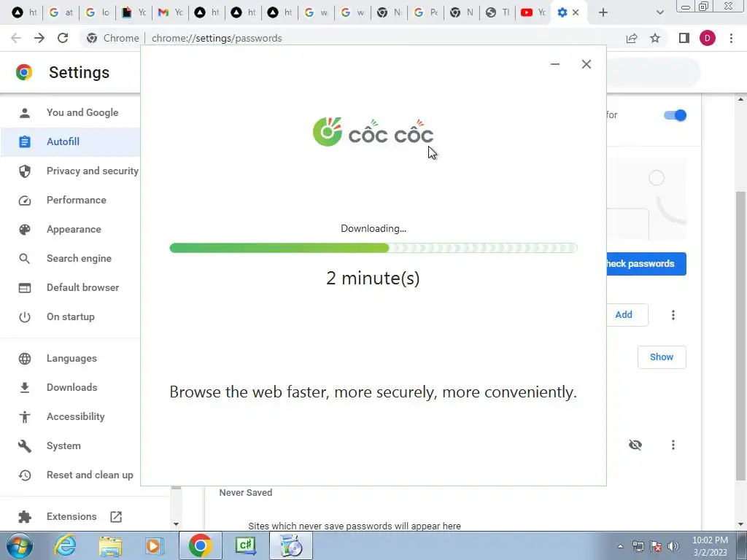Toggle the blue password setting switch
This screenshot has height=560, width=747.
pyautogui.click(x=675, y=115)
